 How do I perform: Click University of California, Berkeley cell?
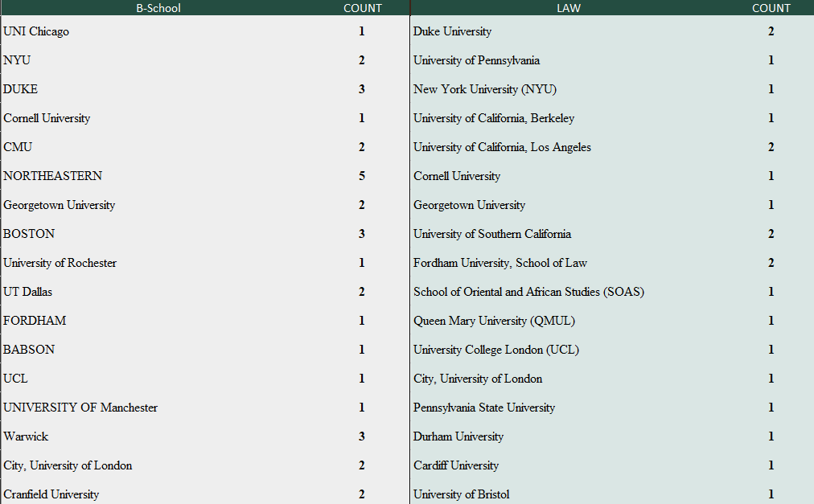pyautogui.click(x=494, y=118)
